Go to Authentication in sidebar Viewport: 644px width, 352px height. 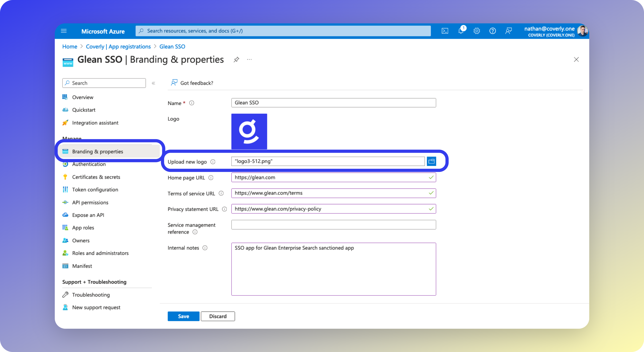tap(89, 164)
